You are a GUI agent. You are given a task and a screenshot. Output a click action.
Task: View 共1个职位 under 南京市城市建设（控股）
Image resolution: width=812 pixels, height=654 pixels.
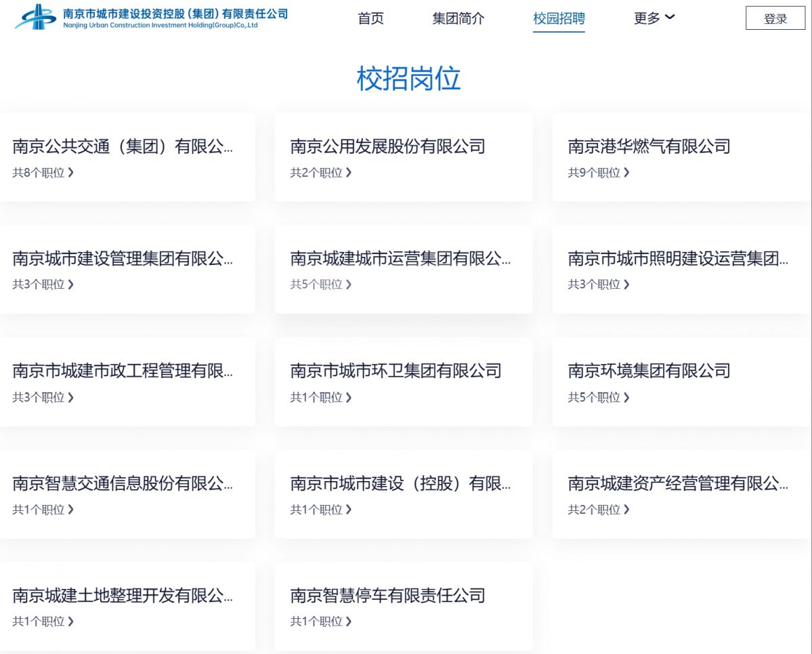click(320, 510)
